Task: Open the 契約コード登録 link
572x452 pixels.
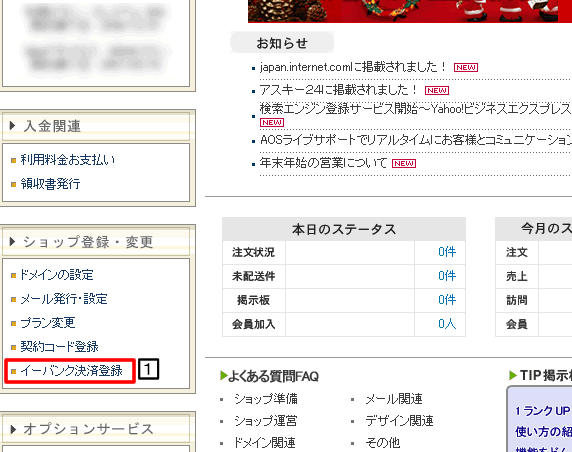Action: click(x=59, y=347)
